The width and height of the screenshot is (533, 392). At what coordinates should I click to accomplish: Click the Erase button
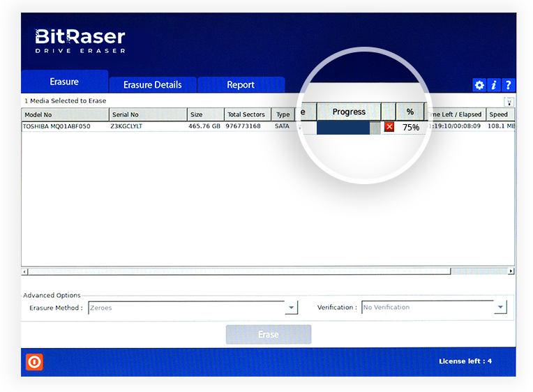coord(269,335)
